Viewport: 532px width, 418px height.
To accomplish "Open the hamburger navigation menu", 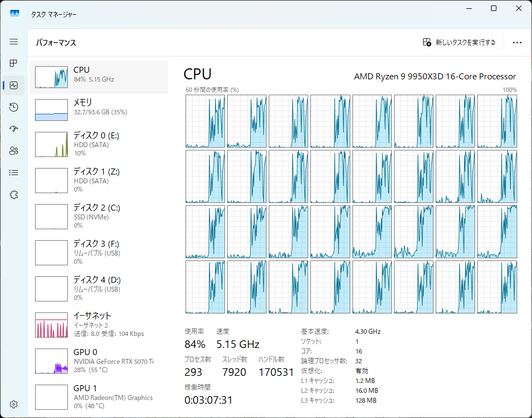I will [14, 42].
